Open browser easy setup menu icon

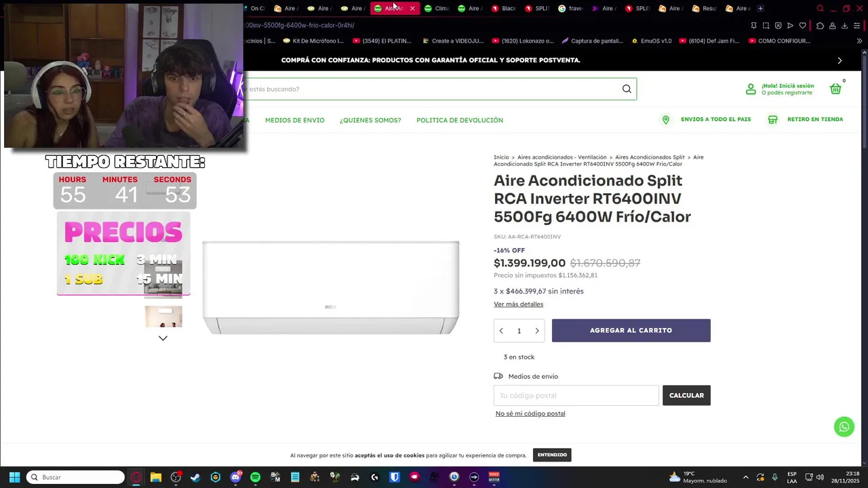tap(859, 26)
